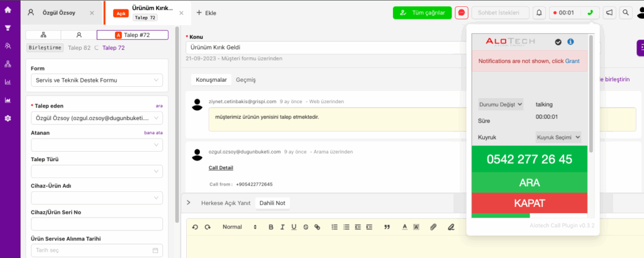Attach a file with the paperclip icon

pos(433,227)
